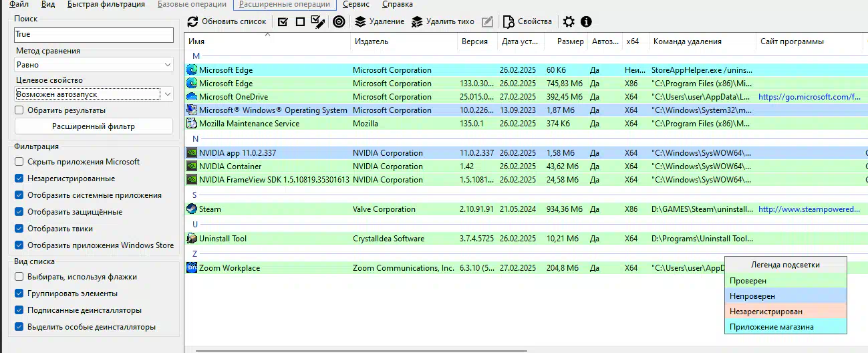Open the Справка menu
This screenshot has height=353, width=868.
pos(398,4)
